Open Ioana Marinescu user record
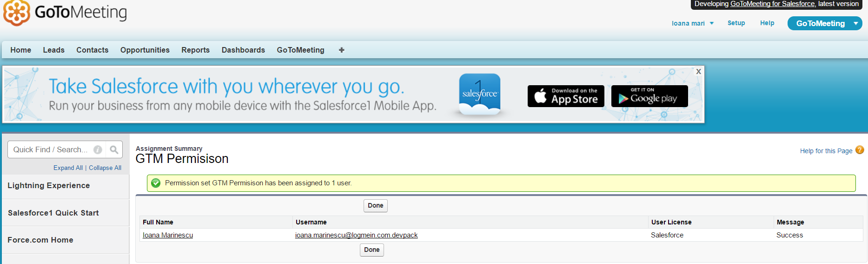This screenshot has width=868, height=264. click(x=168, y=235)
